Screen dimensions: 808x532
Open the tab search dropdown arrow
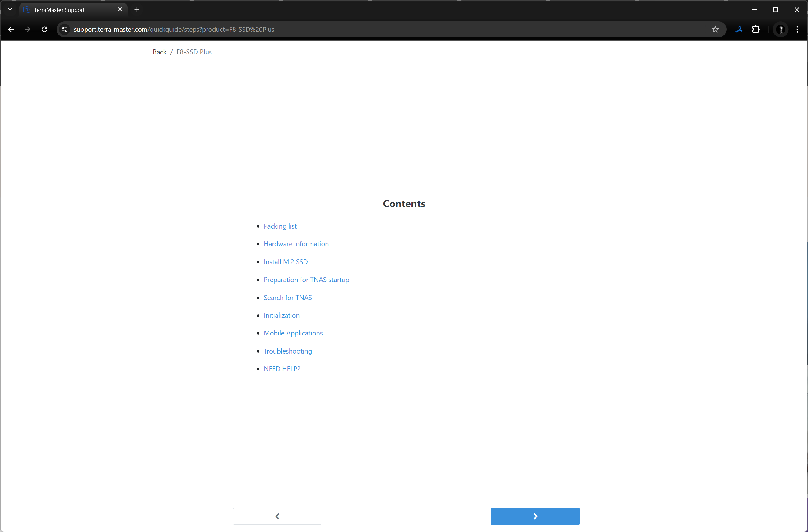coord(10,10)
